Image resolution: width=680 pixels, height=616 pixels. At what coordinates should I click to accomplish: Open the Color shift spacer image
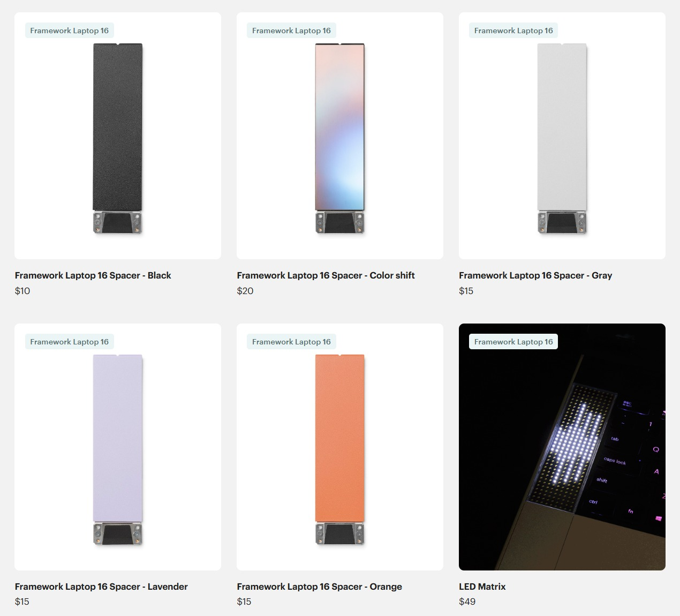[340, 136]
